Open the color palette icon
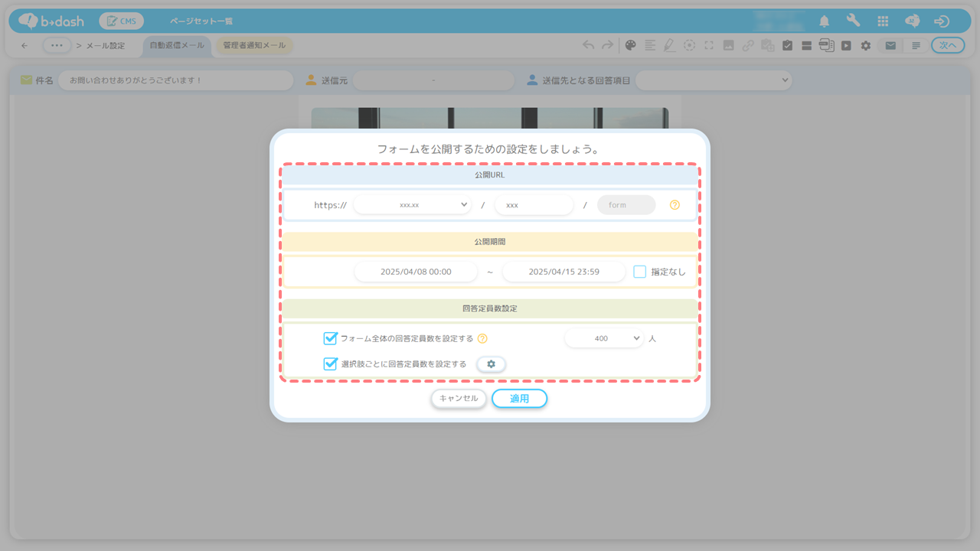The height and width of the screenshot is (551, 980). click(630, 45)
